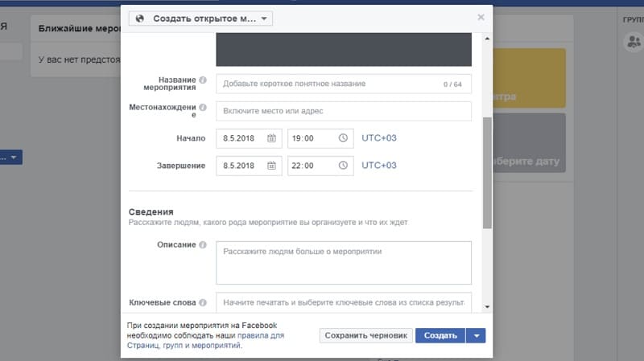Click the info icon beside Ключевые слова
Screen dimensions: 644x361
tap(203, 302)
